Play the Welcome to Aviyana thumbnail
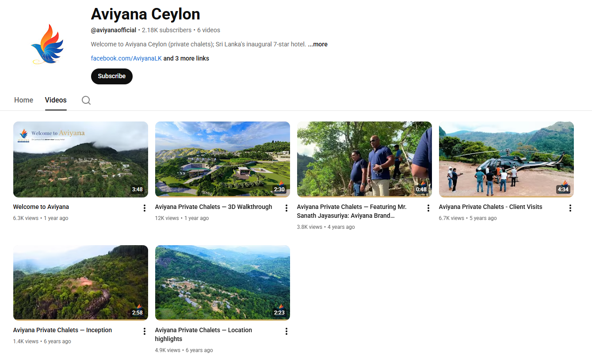Image resolution: width=592 pixels, height=364 pixels. tap(80, 159)
